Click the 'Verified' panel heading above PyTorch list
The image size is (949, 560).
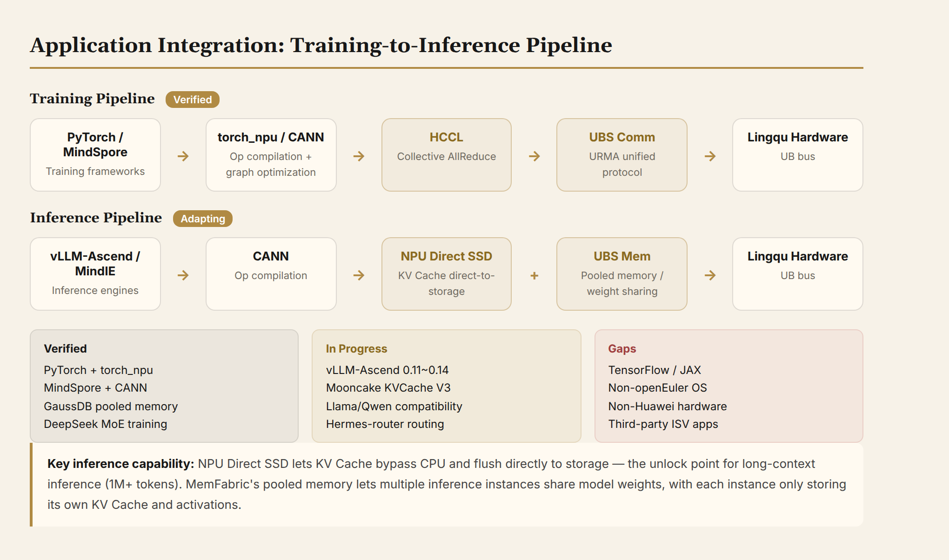tap(65, 349)
